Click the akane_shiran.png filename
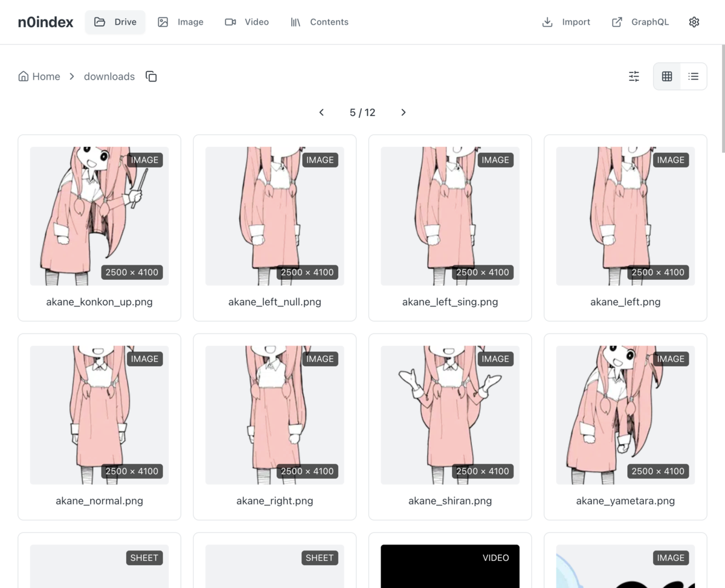The height and width of the screenshot is (588, 725). pos(450,500)
